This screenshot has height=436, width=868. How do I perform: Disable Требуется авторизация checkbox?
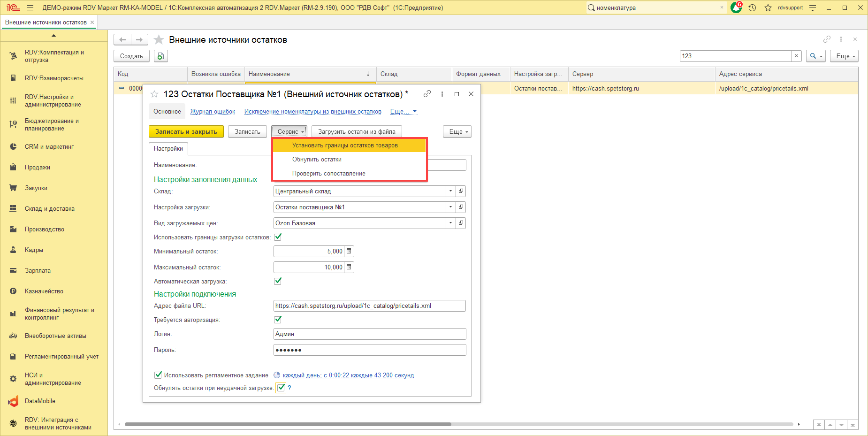pos(278,320)
